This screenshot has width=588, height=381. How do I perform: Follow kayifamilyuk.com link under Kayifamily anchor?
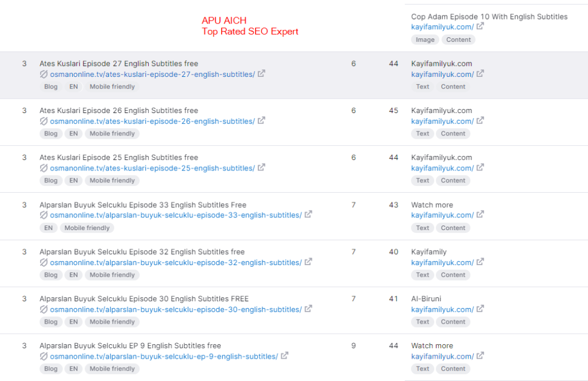click(442, 263)
